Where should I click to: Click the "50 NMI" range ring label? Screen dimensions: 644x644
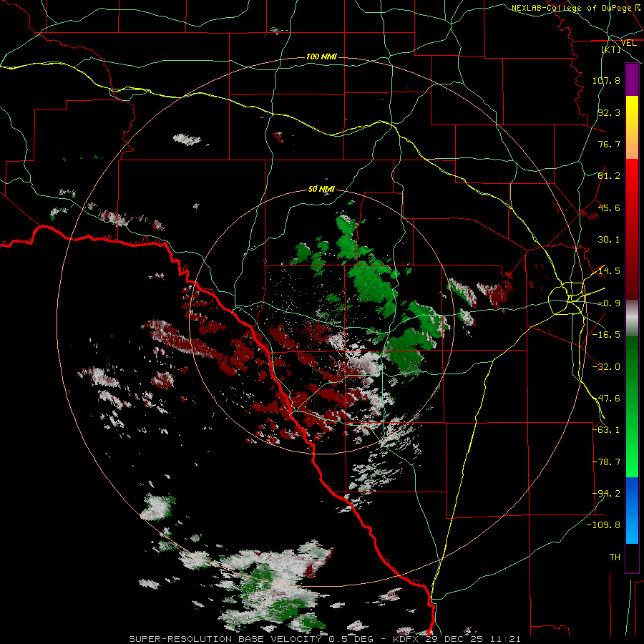[x=321, y=190]
